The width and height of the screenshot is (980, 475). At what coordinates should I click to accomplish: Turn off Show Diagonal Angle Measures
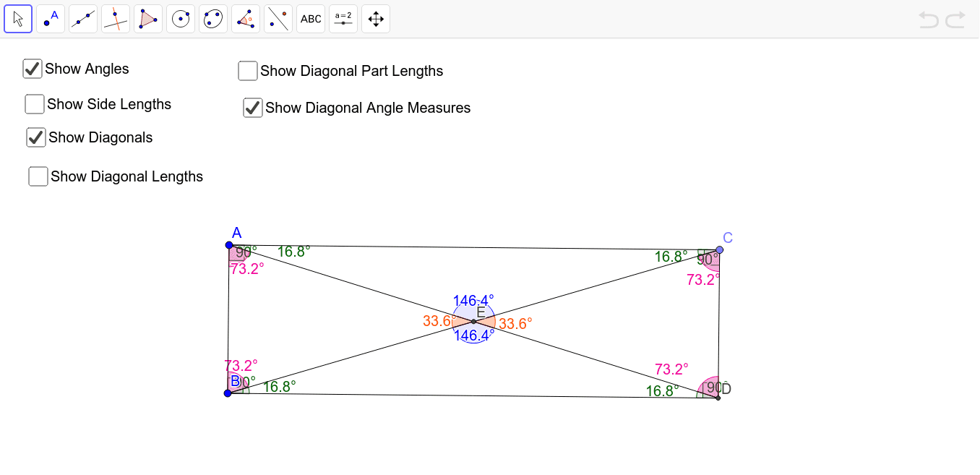coord(252,108)
